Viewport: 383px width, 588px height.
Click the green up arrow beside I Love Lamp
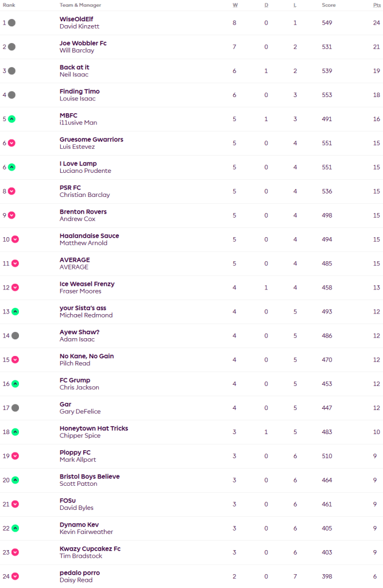pos(11,167)
